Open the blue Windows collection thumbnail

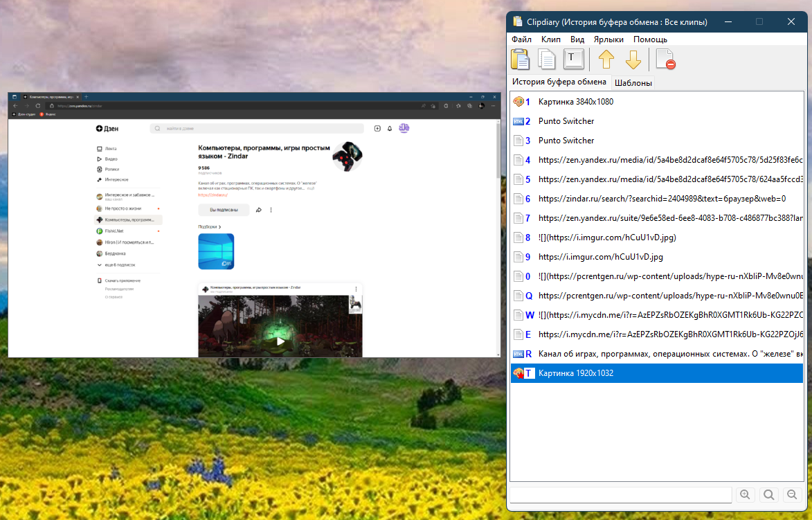(216, 251)
